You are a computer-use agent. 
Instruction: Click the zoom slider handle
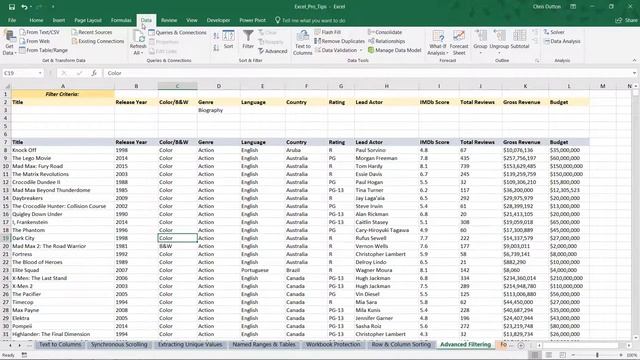[597, 356]
